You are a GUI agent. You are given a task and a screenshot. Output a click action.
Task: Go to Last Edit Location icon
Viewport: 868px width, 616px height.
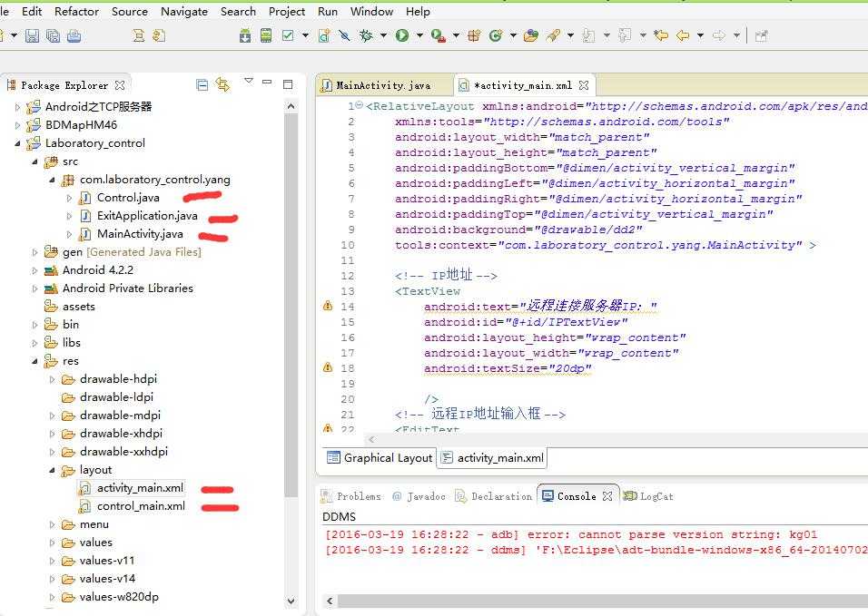(661, 36)
